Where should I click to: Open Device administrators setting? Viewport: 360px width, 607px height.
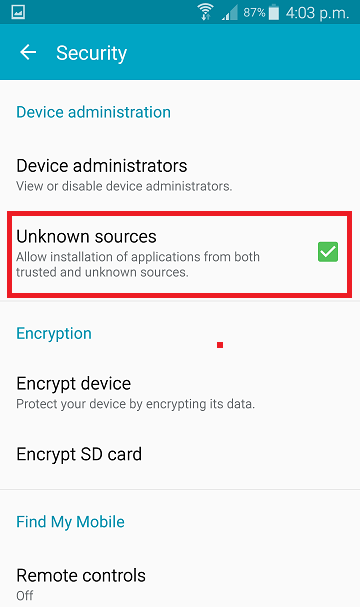(x=180, y=175)
